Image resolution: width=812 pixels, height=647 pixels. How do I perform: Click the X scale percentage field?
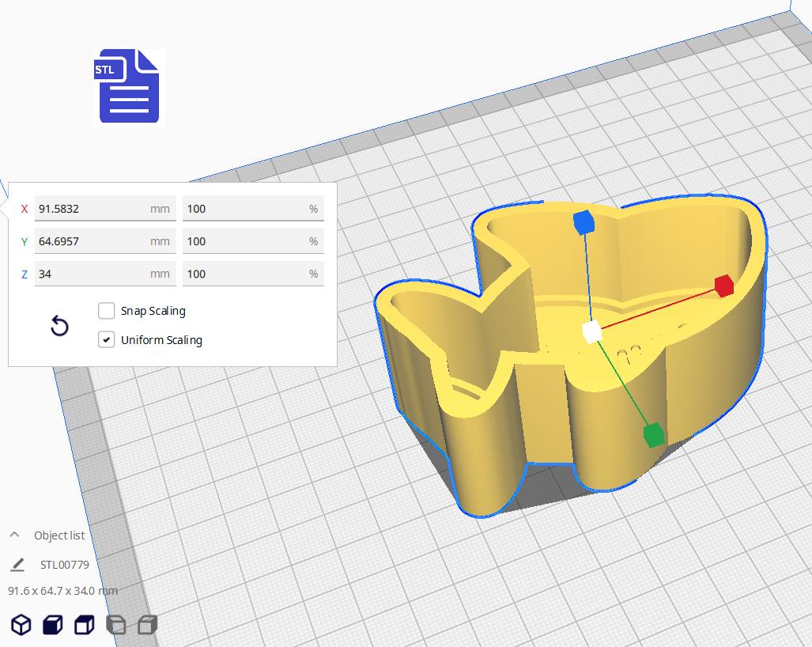[x=253, y=209]
